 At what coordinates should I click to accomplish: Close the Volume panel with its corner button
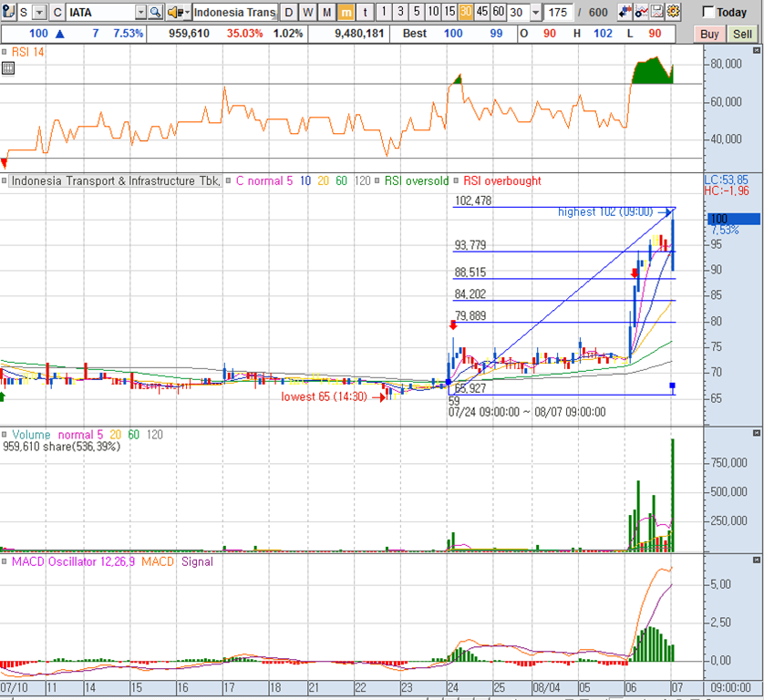pos(757,433)
